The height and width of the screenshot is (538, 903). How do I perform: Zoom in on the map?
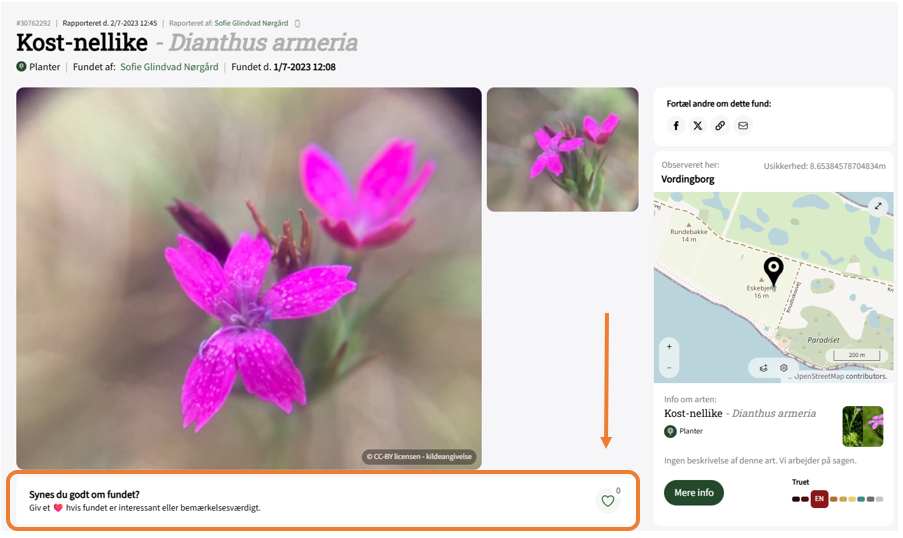pos(669,346)
